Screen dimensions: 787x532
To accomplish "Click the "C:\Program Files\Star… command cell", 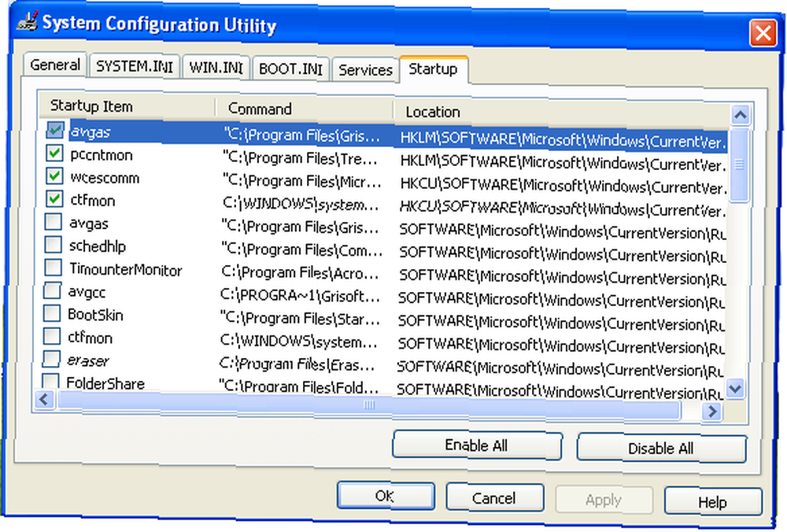I will (300, 318).
